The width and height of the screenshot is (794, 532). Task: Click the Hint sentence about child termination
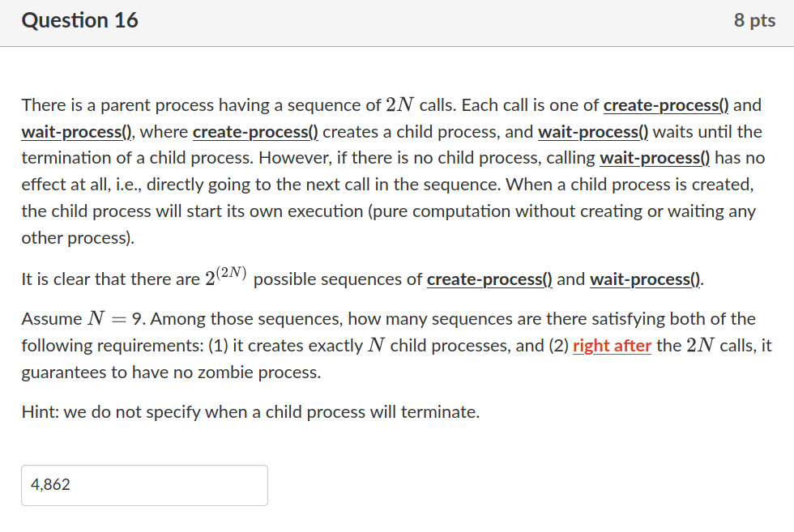(250, 412)
